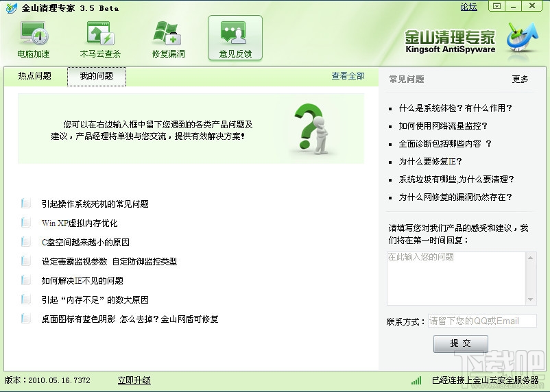Click document icon beside 引起操作系统死机的常见问题
Viewport: 550px width, 392px height.
tap(26, 204)
